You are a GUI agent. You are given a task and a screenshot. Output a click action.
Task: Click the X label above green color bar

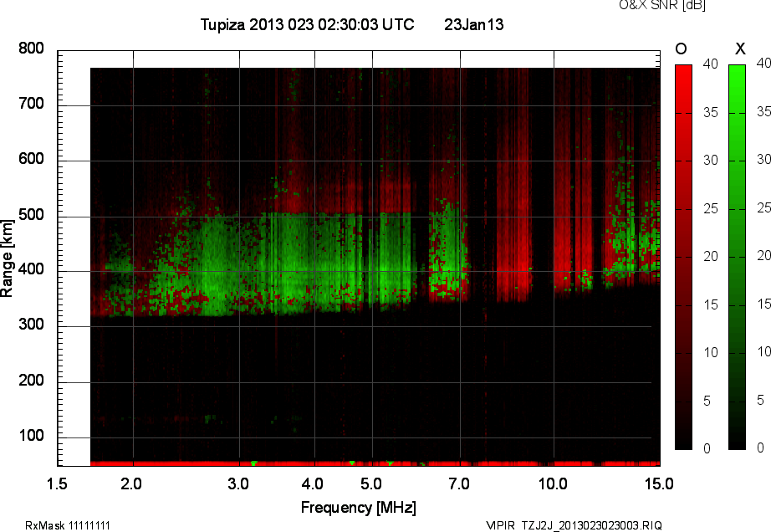pyautogui.click(x=740, y=49)
